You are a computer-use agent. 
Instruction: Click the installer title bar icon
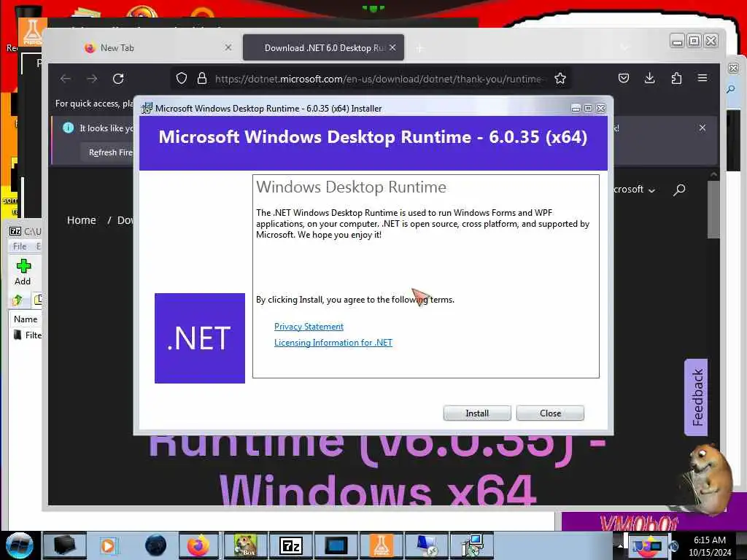point(147,108)
